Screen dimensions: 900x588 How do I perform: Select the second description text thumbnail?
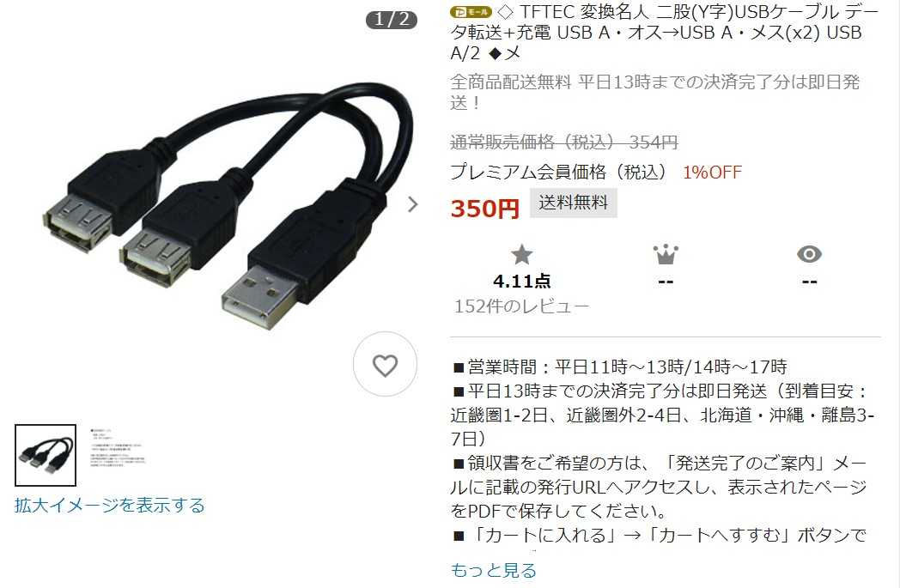click(x=118, y=448)
